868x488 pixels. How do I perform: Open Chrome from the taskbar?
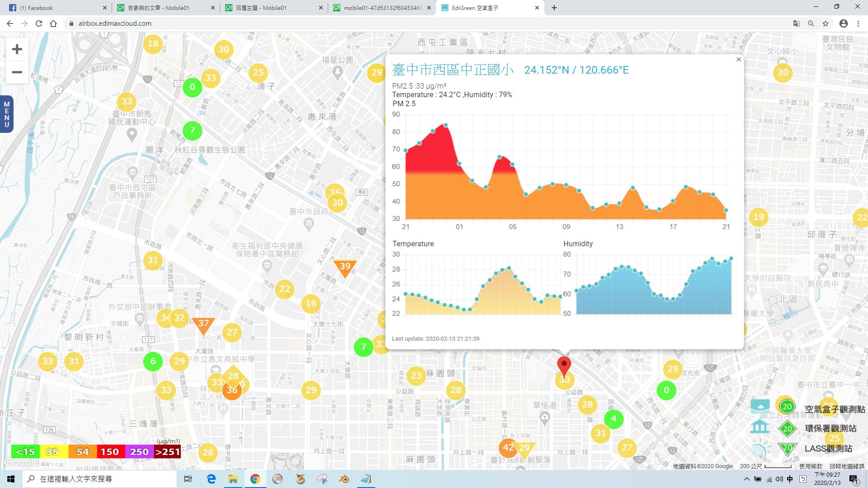pyautogui.click(x=255, y=479)
